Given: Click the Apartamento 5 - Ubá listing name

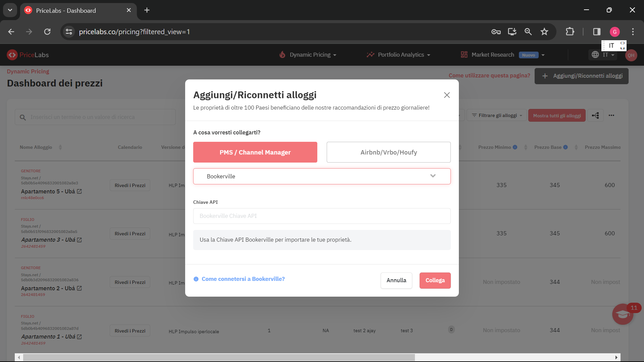Looking at the screenshot, I should pyautogui.click(x=48, y=191).
